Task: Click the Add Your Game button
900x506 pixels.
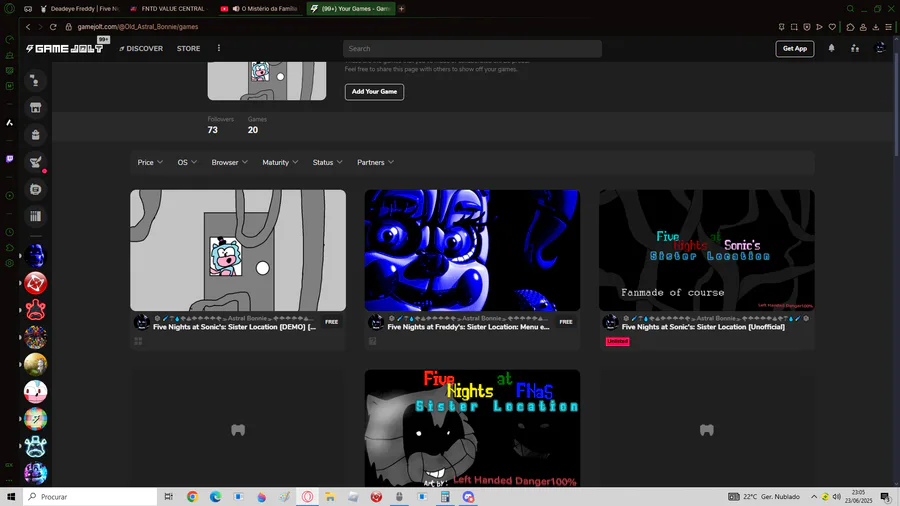Action: [x=374, y=92]
